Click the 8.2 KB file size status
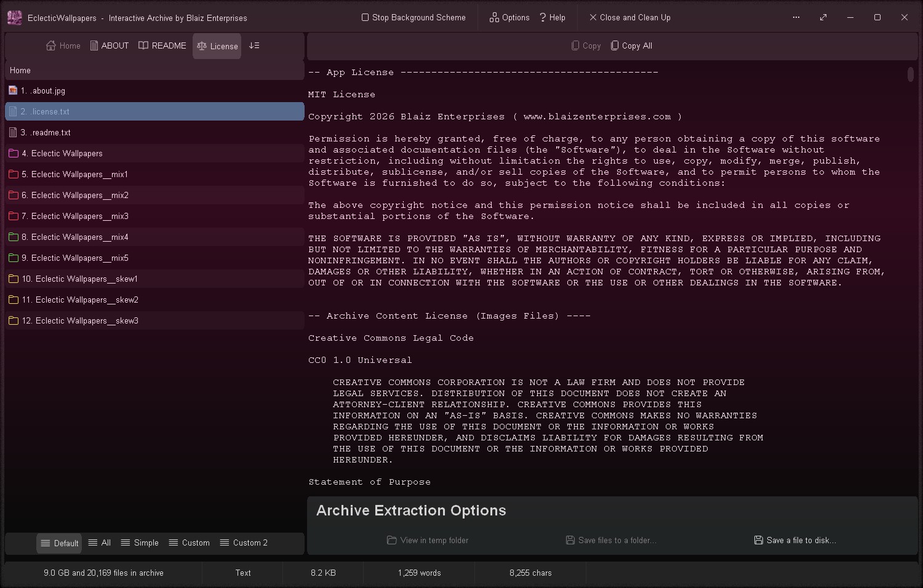The height and width of the screenshot is (588, 923). coord(323,573)
